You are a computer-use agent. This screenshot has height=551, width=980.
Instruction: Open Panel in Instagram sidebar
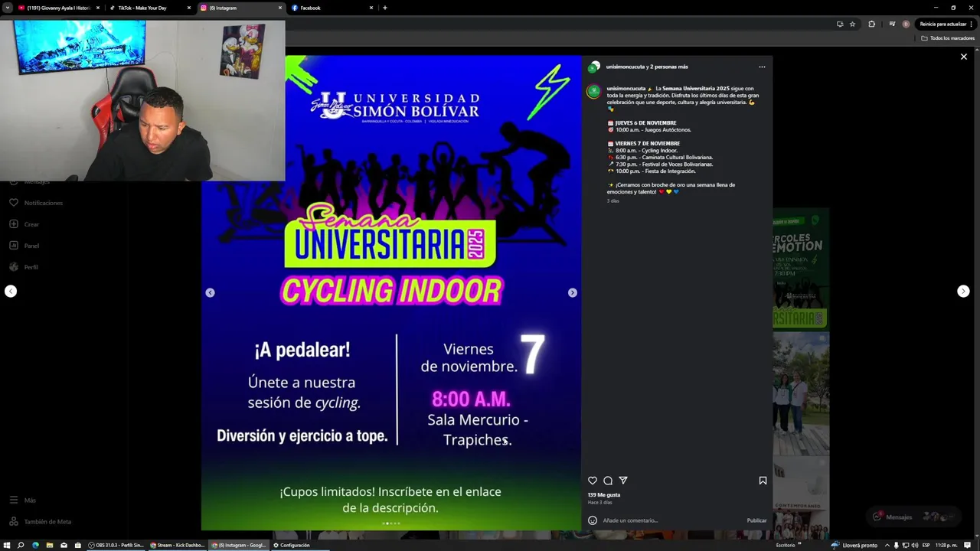(24, 246)
